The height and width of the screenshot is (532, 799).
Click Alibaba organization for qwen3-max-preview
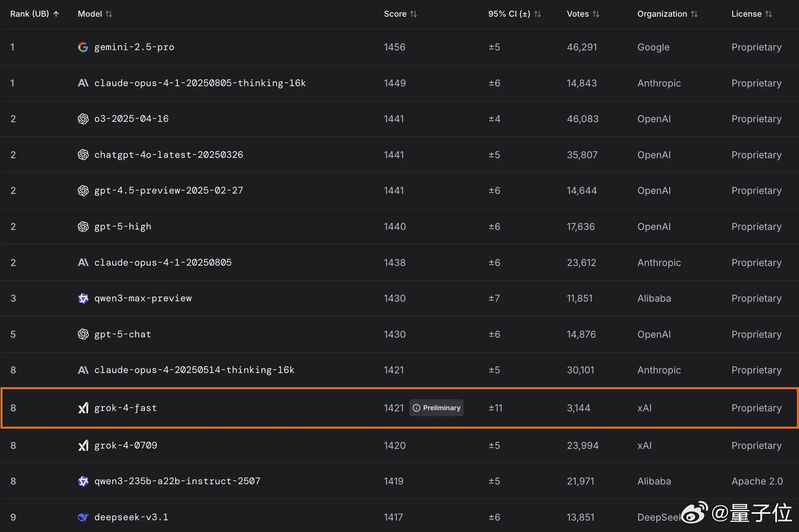654,298
